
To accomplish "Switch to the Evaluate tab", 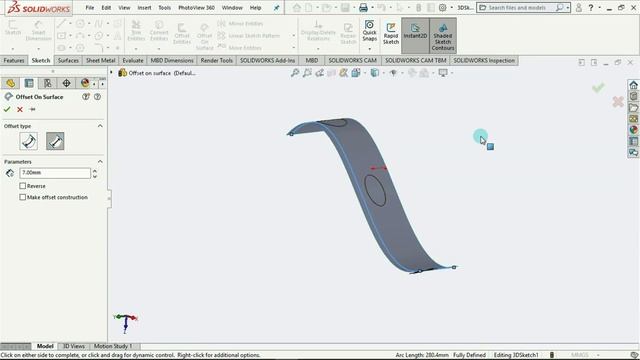I will (x=133, y=60).
